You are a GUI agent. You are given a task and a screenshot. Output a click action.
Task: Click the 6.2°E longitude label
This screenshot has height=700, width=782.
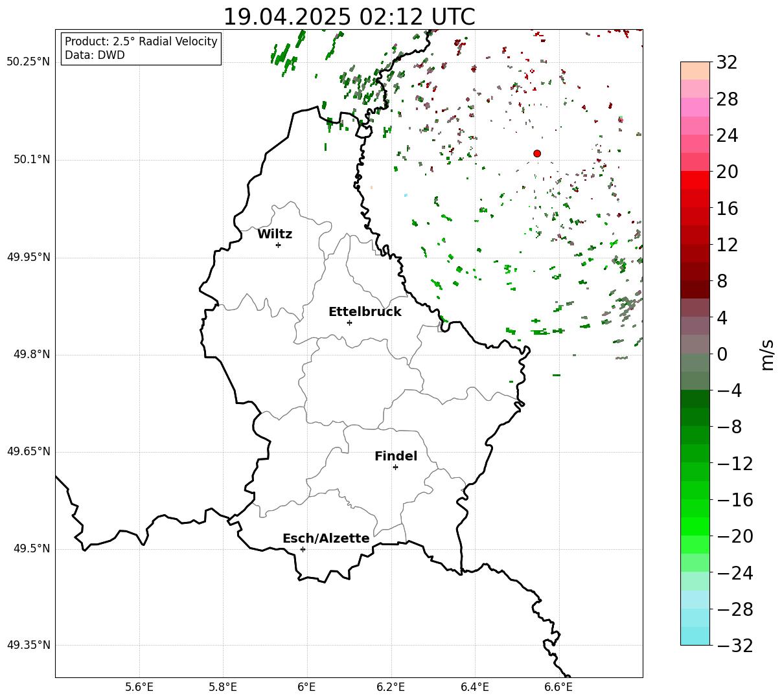(391, 687)
